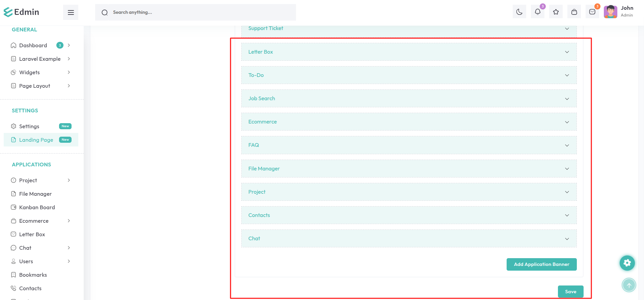Open the shopping bag cart icon
The height and width of the screenshot is (300, 644).
click(x=574, y=12)
